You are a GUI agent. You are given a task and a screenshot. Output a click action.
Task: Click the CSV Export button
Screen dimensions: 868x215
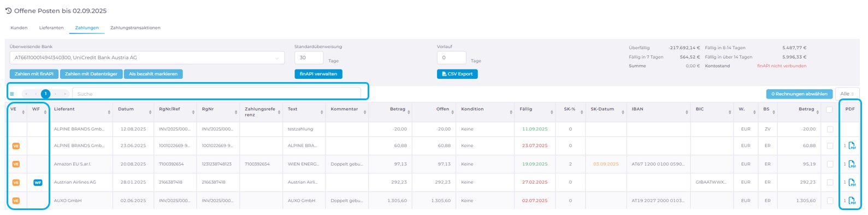click(457, 74)
